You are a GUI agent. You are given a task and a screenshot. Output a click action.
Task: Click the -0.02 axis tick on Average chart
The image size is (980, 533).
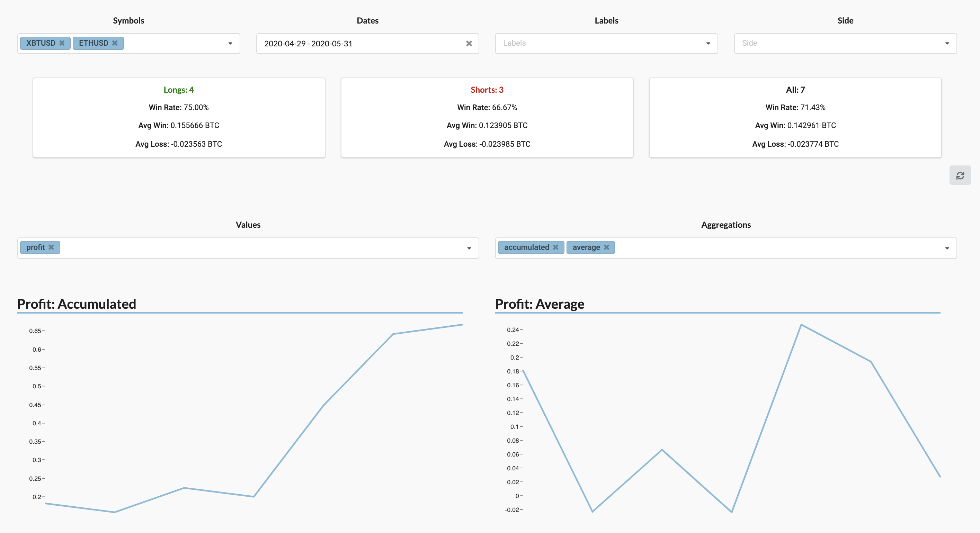pos(512,510)
